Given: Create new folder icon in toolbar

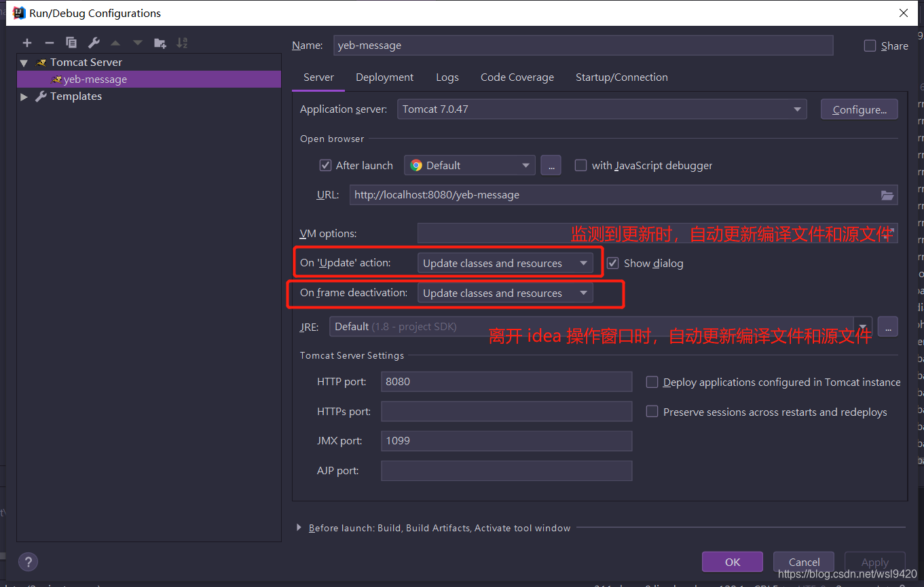Looking at the screenshot, I should tap(160, 43).
